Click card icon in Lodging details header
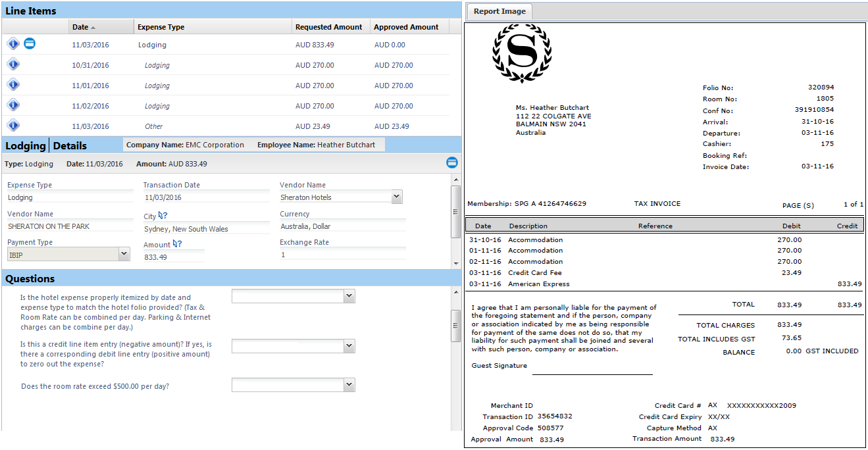The width and height of the screenshot is (868, 450). click(x=452, y=162)
